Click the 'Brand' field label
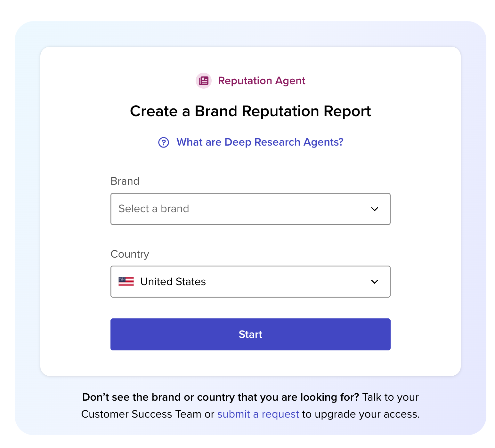 pyautogui.click(x=125, y=181)
